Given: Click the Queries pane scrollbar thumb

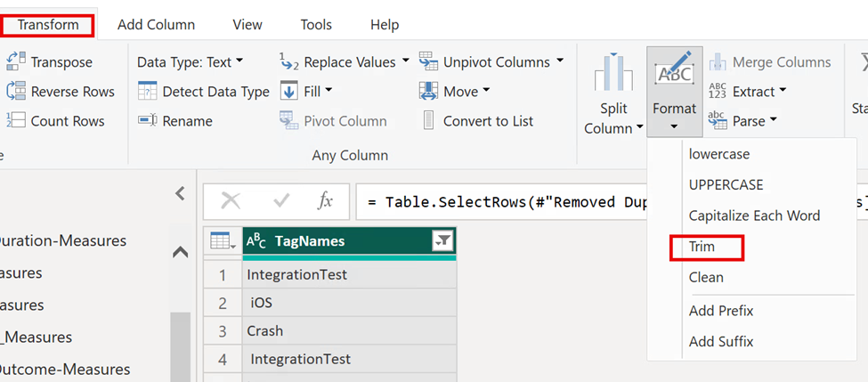Looking at the screenshot, I should (x=180, y=347).
